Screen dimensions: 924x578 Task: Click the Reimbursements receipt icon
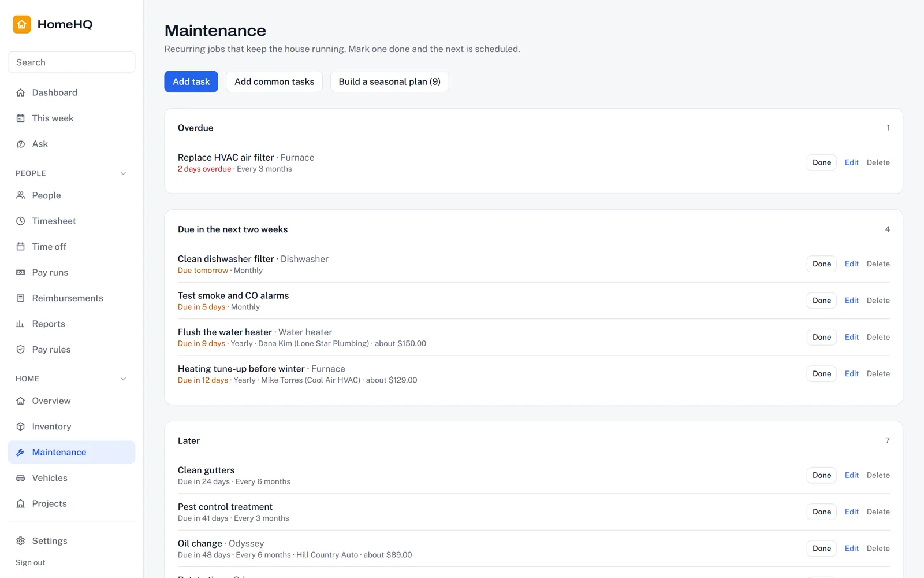click(x=21, y=298)
